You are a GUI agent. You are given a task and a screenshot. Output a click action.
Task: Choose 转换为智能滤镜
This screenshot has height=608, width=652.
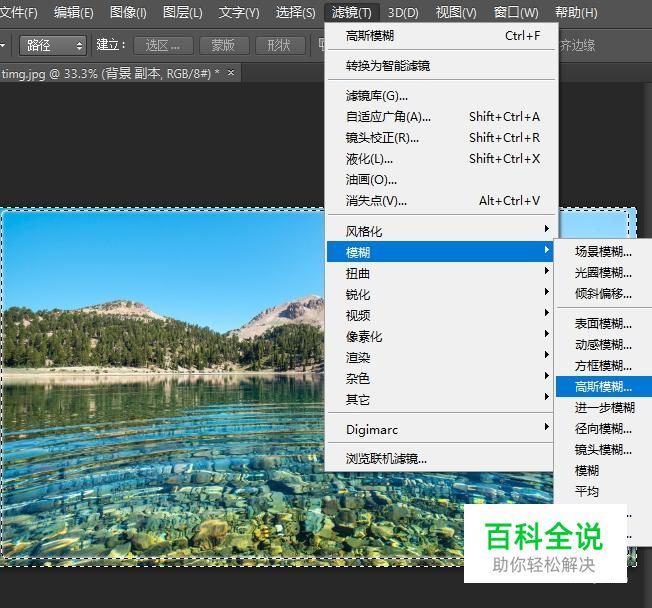[441, 65]
